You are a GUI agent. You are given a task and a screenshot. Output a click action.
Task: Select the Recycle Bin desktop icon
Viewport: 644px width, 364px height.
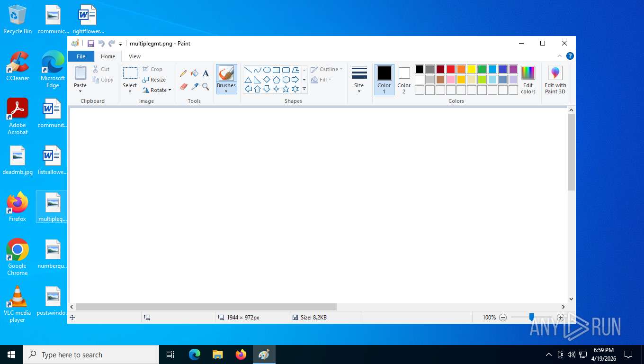point(18,19)
